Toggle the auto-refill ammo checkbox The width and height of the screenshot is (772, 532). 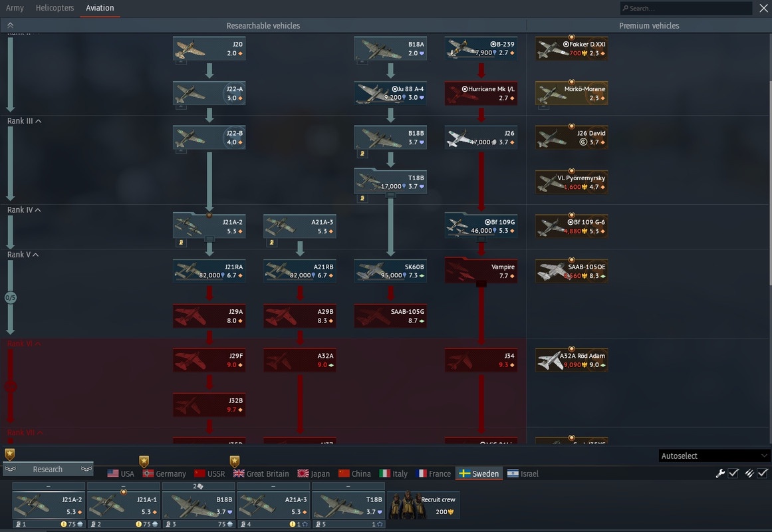pyautogui.click(x=762, y=473)
